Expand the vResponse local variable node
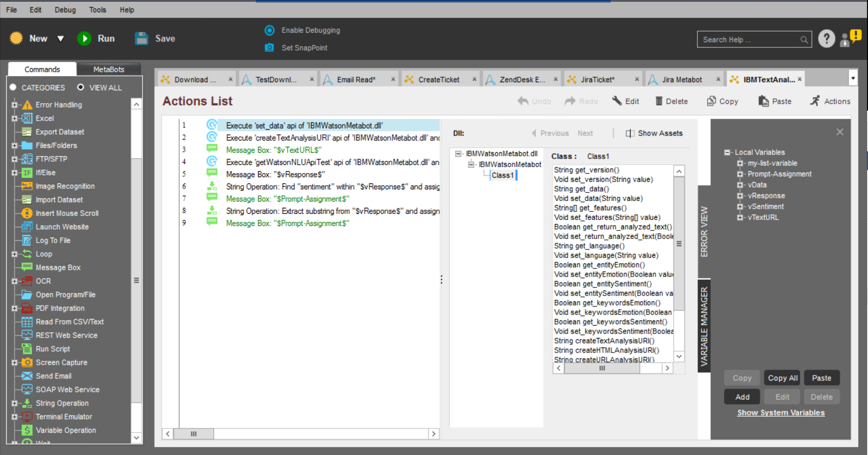 tap(740, 196)
